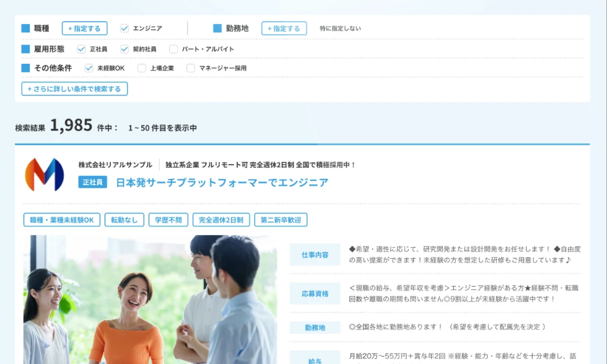This screenshot has height=364, width=607.
Task: Click the 第二新卒歓迎 tag
Action: 281,220
